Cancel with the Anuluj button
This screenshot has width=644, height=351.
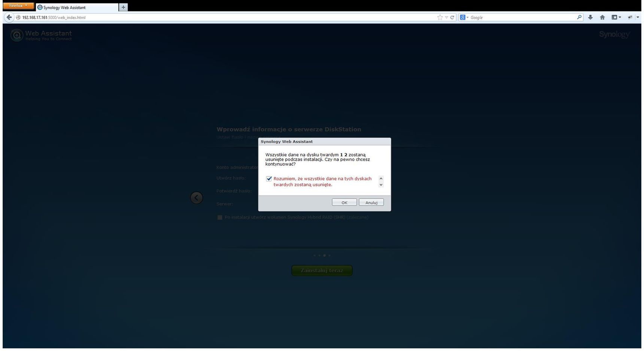(371, 202)
